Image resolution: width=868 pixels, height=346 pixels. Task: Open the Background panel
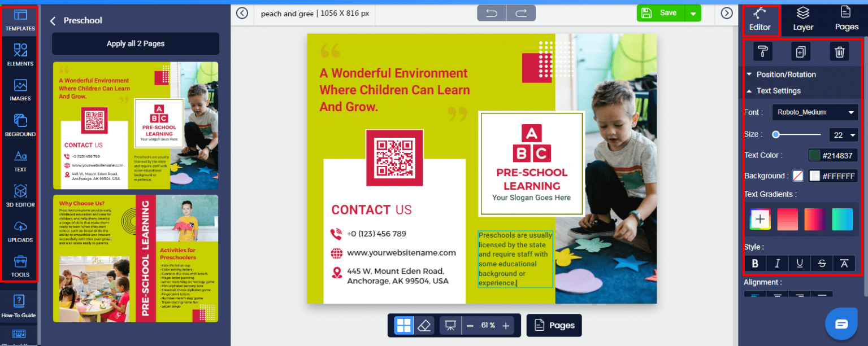tap(19, 125)
